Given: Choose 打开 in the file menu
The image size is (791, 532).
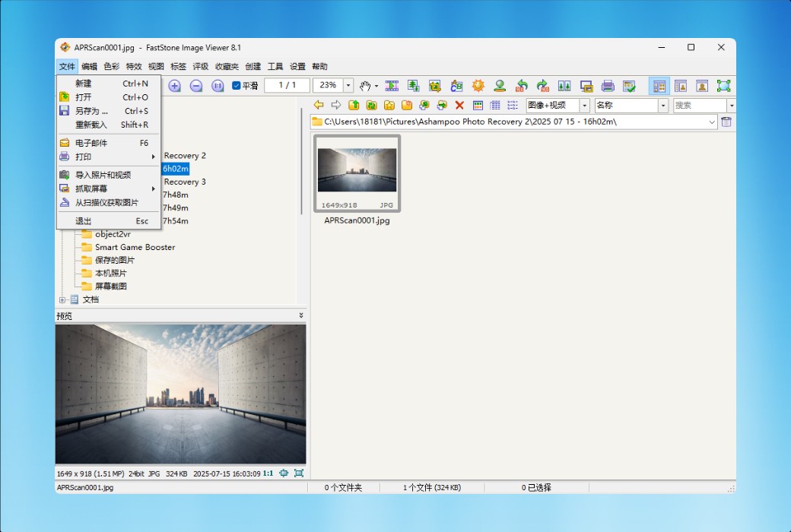Looking at the screenshot, I should tap(109, 97).
